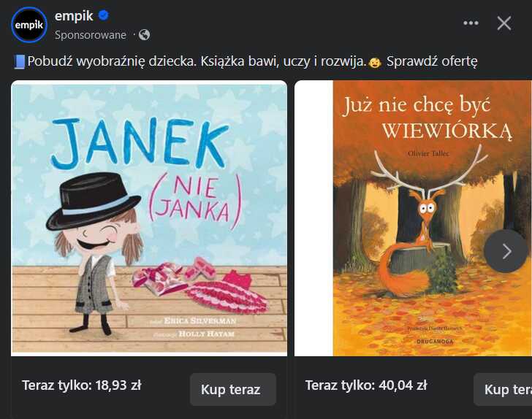Open the empik profile picture

tap(28, 25)
